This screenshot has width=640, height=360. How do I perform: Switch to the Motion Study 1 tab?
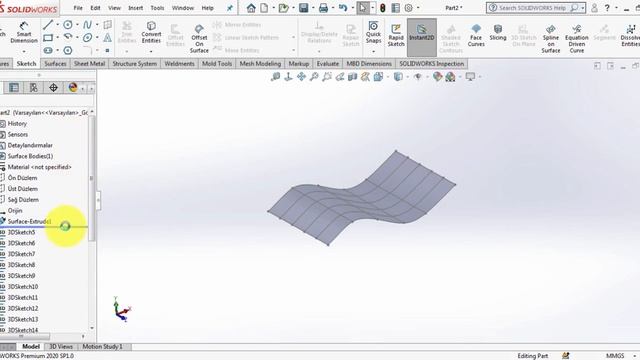(x=102, y=347)
